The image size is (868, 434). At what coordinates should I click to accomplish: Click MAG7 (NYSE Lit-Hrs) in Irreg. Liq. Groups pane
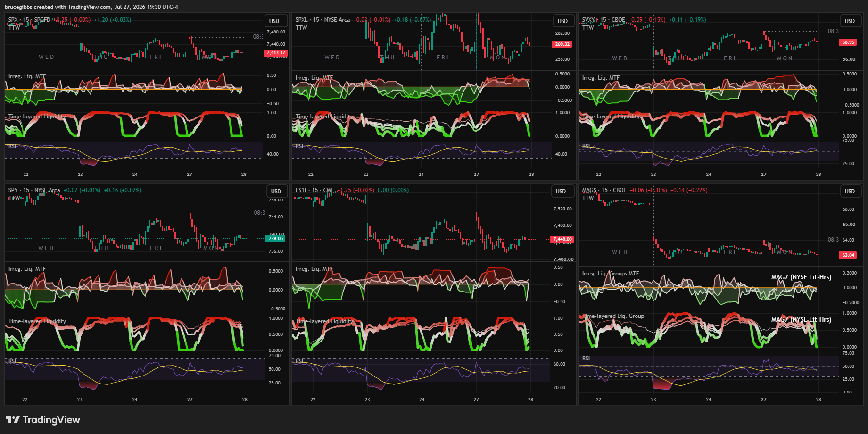pyautogui.click(x=801, y=277)
